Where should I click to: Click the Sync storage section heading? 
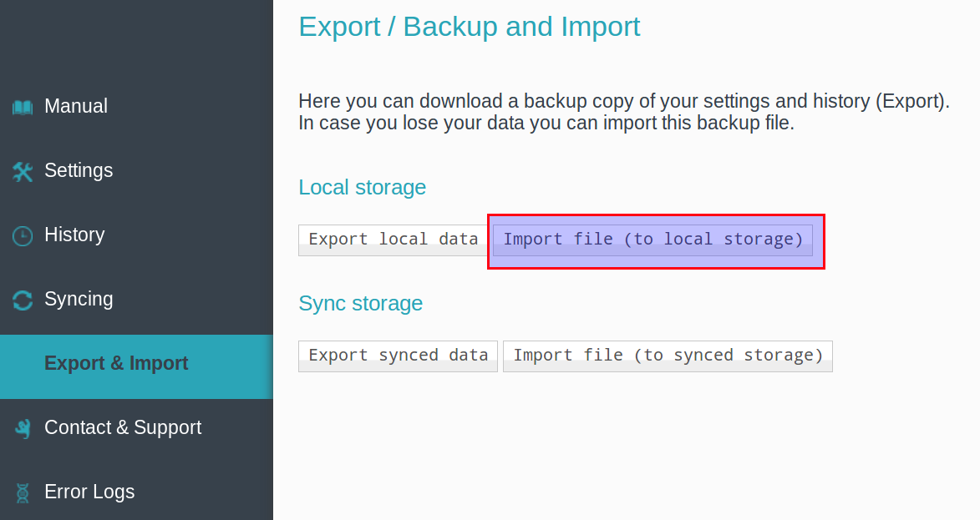click(360, 303)
